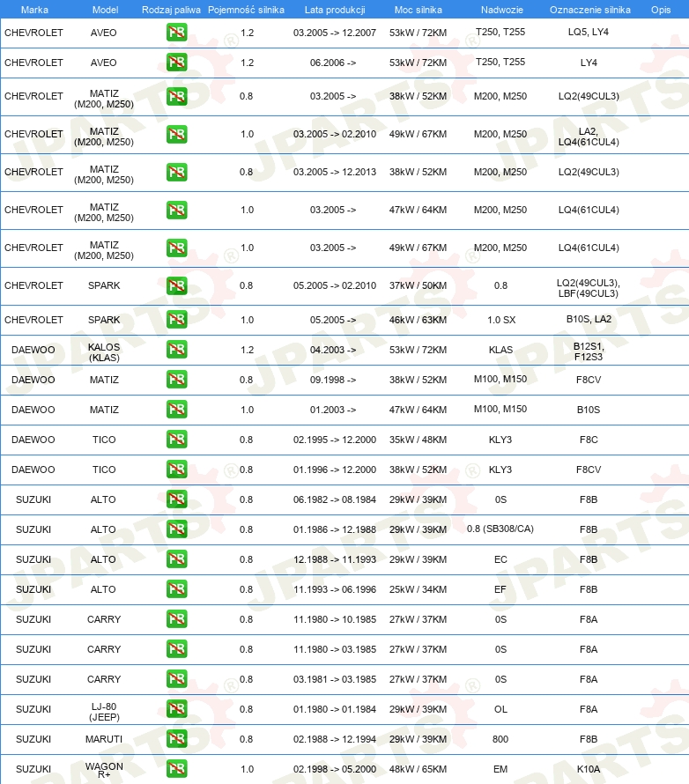Viewport: 689px width, 784px height.
Task: Click the fuel icon in the Suzuki Alto 06.1982 row
Action: [x=176, y=499]
